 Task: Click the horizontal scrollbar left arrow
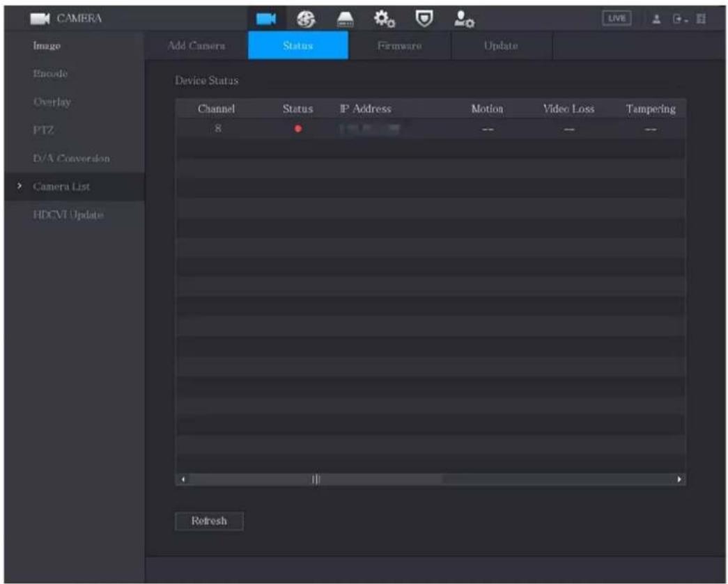183,479
